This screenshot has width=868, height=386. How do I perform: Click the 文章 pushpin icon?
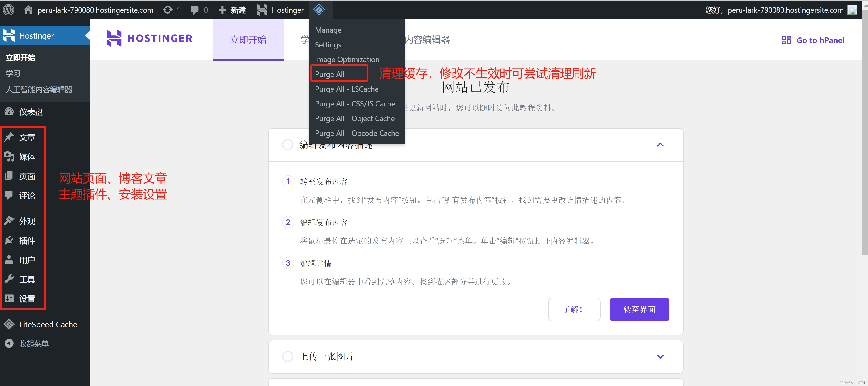(x=9, y=137)
